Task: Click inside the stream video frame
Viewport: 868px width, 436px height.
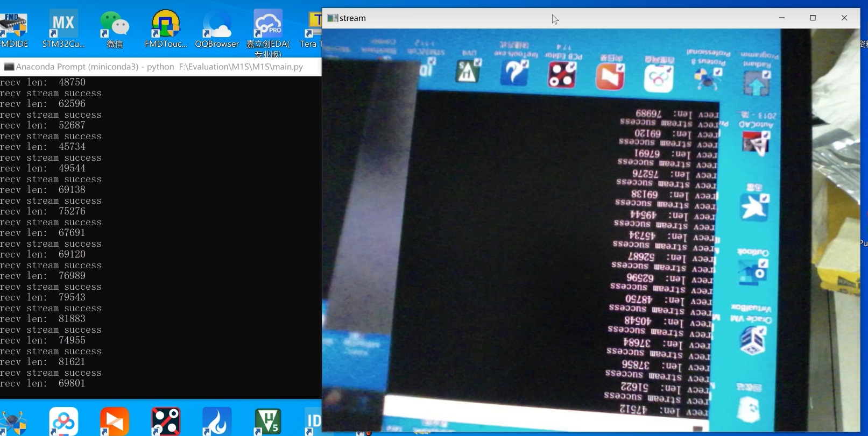Action: click(591, 230)
